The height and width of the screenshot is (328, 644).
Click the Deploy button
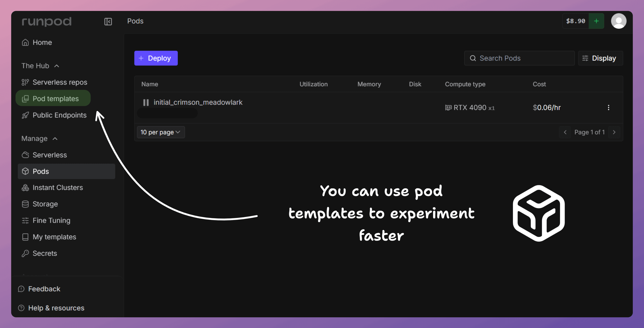156,58
